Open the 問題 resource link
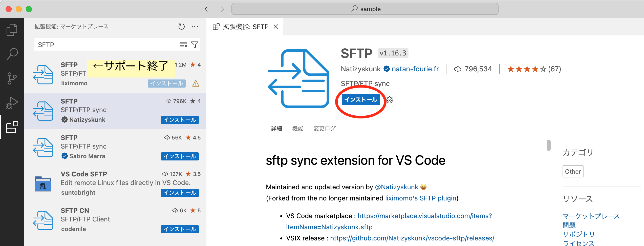Viewport: 644px width, 246px height. (569, 225)
